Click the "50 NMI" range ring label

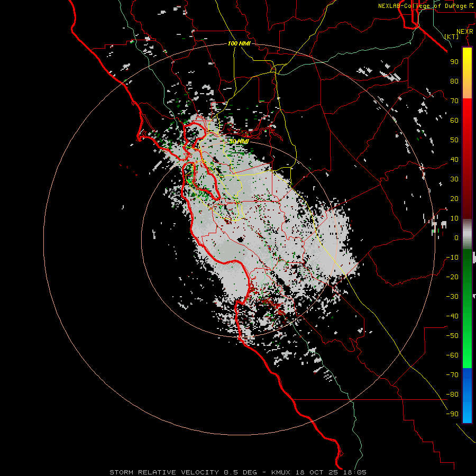[239, 141]
